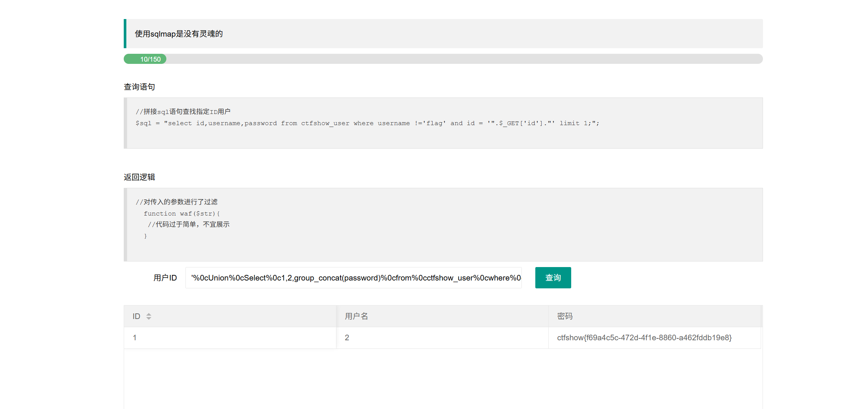Click the 密码 column header

(564, 316)
